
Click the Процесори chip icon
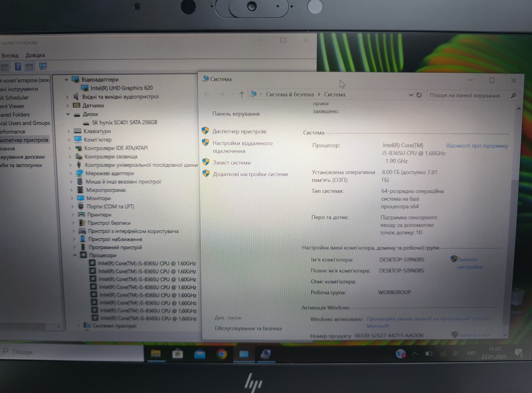[x=83, y=255]
